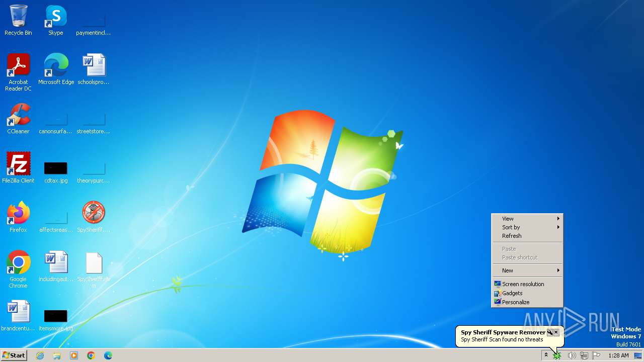Screen dimensions: 644x362
Task: Select the Google Chrome desktop shortcut
Action: 18,269
